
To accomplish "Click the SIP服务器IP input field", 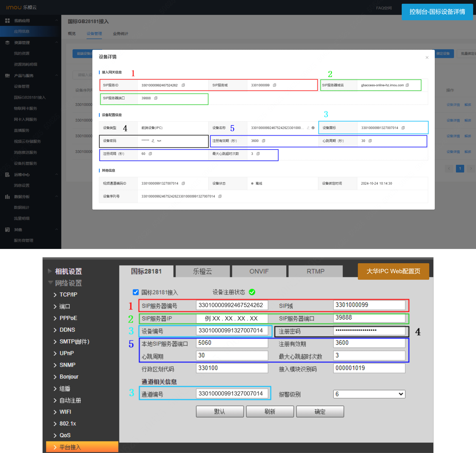I will (232, 318).
